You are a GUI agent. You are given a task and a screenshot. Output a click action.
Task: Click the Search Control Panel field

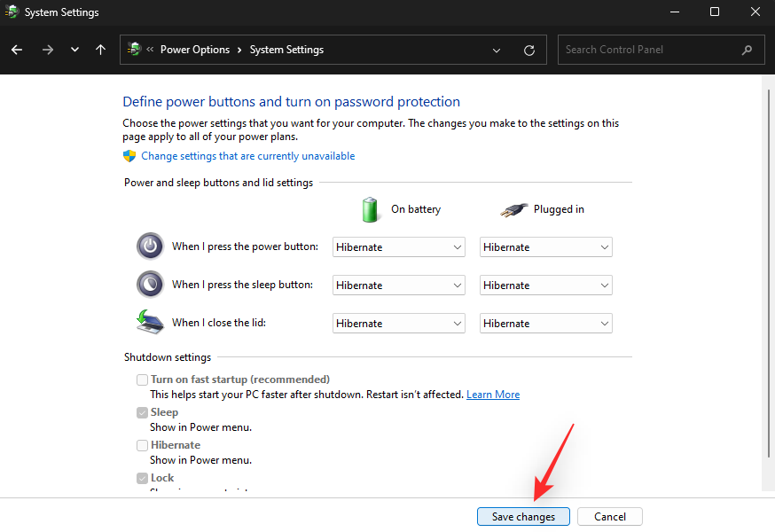[662, 50]
